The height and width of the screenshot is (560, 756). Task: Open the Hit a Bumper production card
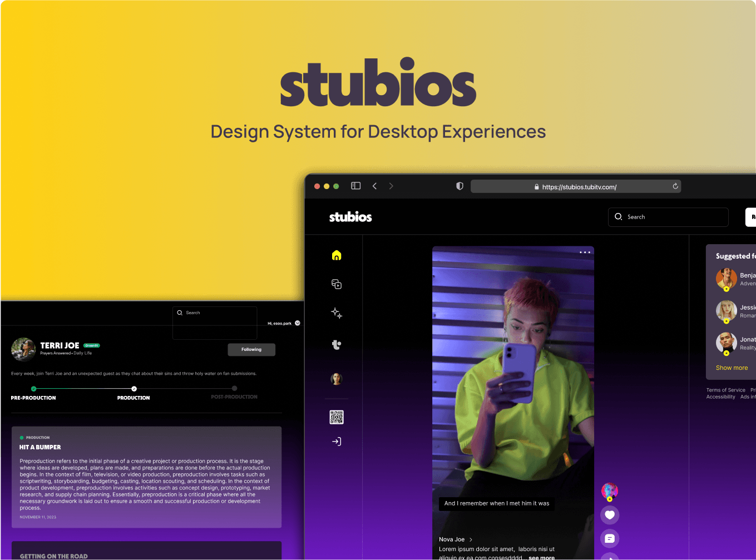point(146,477)
